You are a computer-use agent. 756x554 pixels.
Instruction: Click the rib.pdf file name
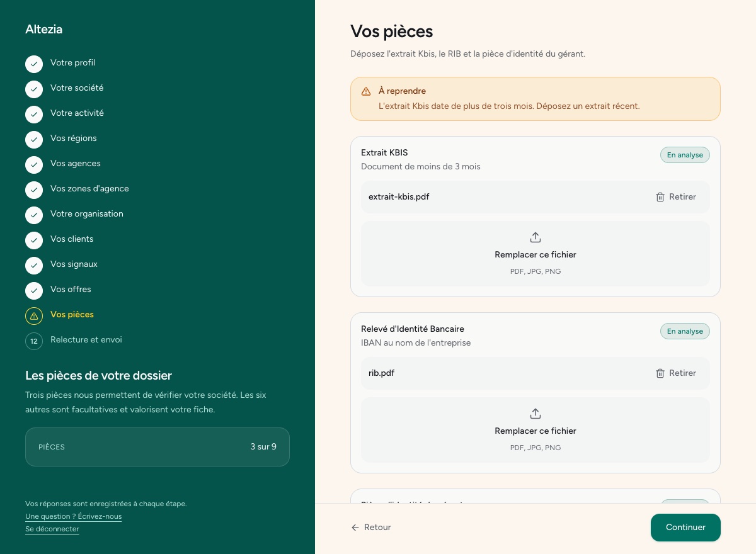tap(381, 373)
